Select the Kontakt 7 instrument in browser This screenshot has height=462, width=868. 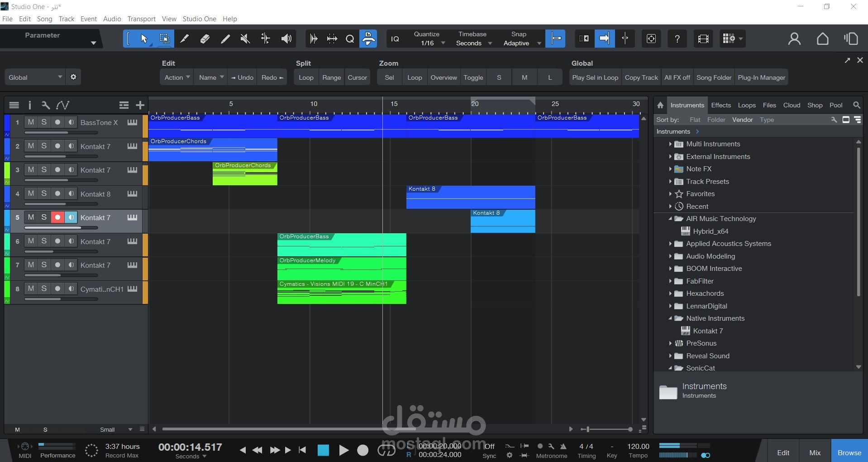(x=708, y=331)
